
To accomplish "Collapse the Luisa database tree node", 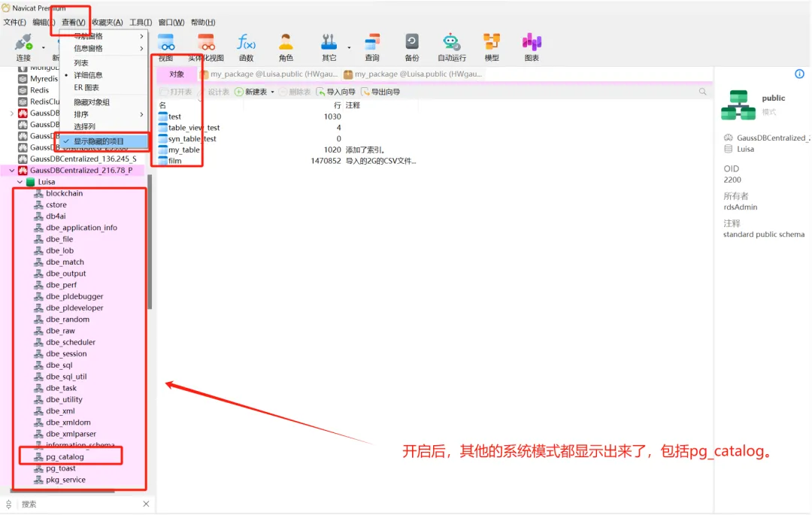I will pos(20,182).
